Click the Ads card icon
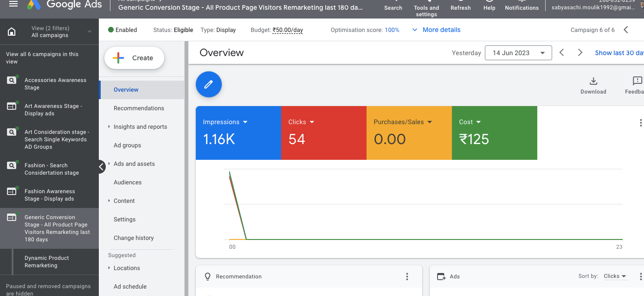Image resolution: width=644 pixels, height=296 pixels. (x=442, y=277)
